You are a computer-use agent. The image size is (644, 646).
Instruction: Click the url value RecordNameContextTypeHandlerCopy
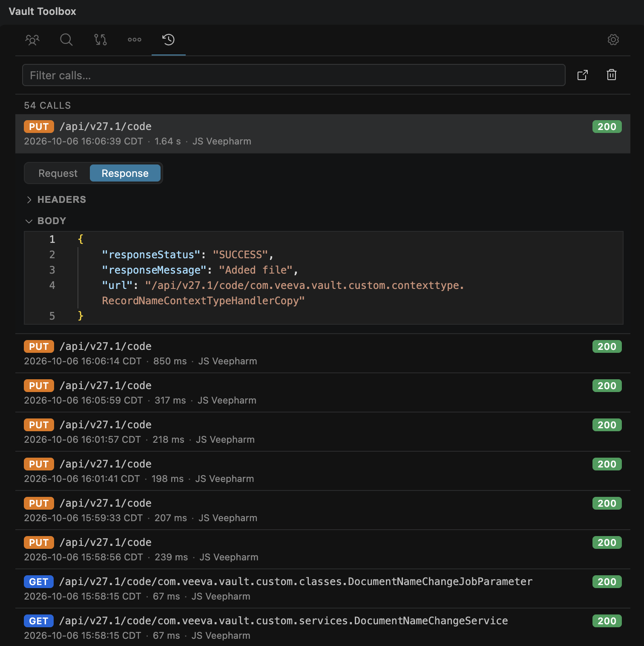pos(204,301)
